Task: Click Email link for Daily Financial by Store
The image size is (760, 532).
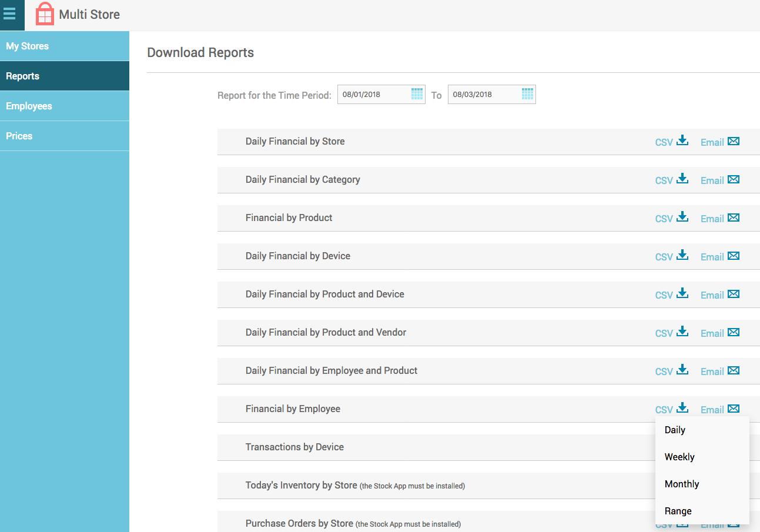Action: tap(712, 142)
